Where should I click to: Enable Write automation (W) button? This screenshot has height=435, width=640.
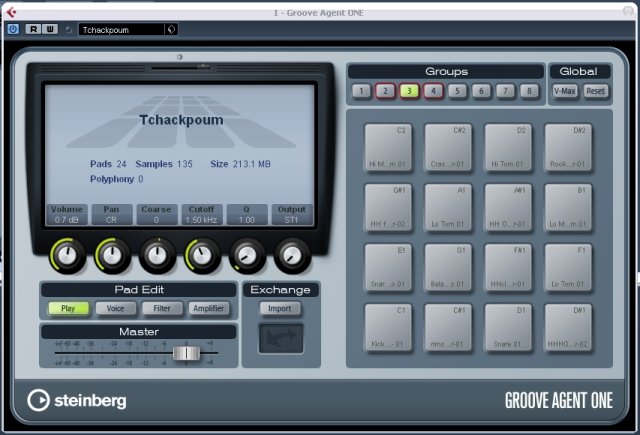pos(50,29)
